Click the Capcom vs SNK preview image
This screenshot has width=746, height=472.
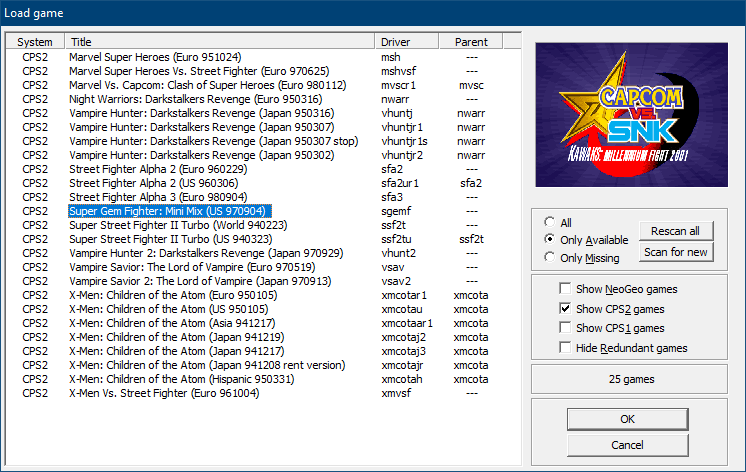tap(632, 115)
